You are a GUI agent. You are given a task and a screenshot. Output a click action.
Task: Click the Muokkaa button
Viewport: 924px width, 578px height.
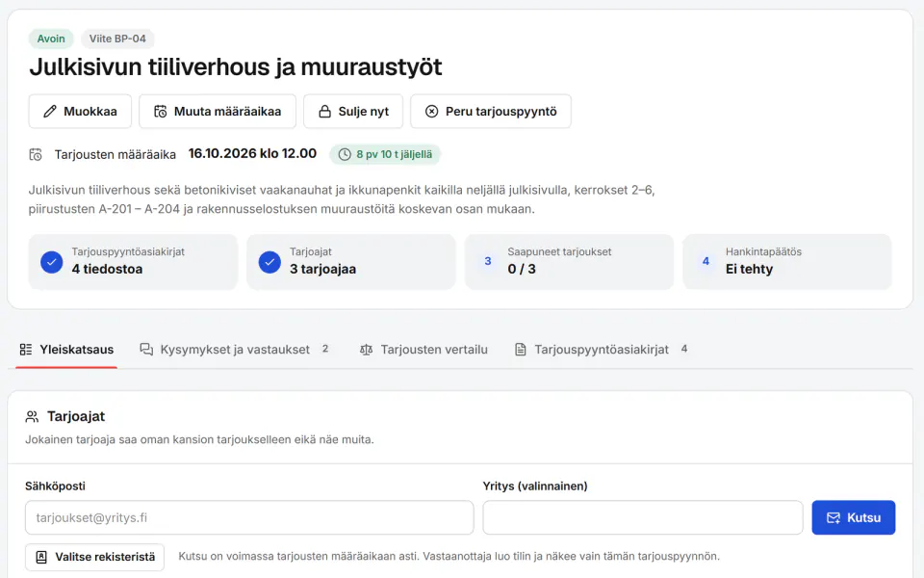tap(80, 112)
